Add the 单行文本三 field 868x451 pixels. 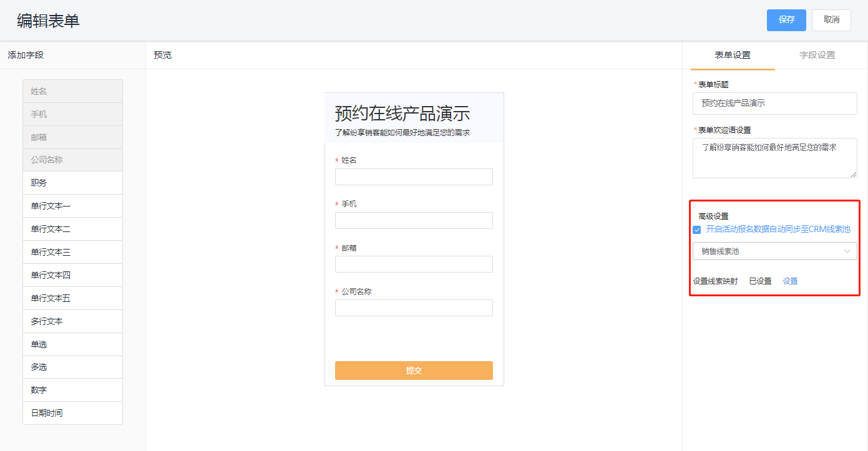(x=72, y=252)
